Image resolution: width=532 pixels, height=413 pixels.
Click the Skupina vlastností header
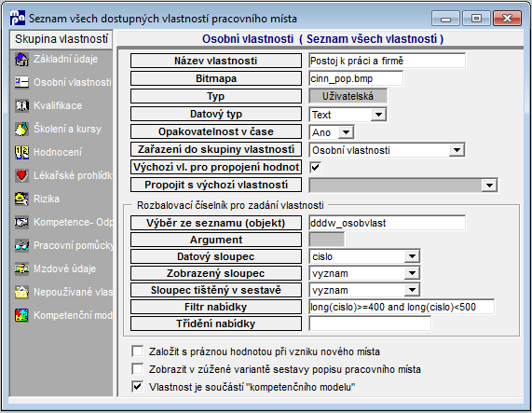61,38
